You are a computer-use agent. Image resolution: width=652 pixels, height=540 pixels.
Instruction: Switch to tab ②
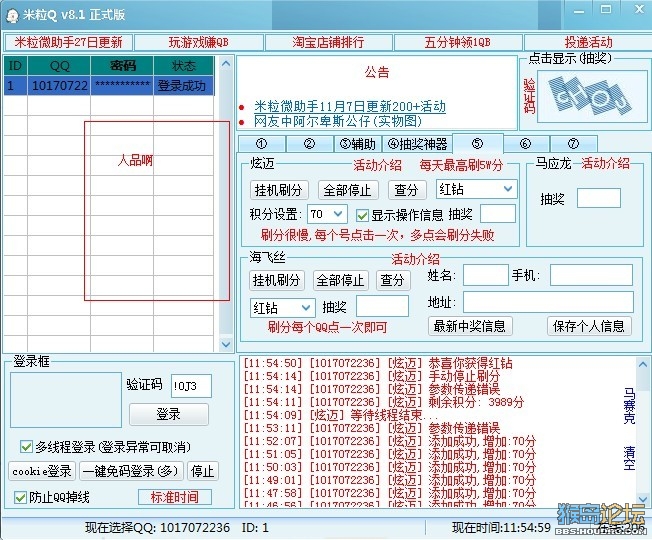pyautogui.click(x=309, y=144)
